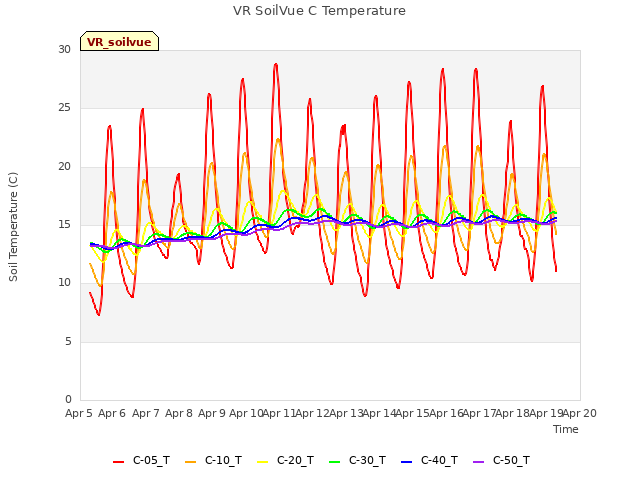Screen dimensions: 640x480
Task: Click the C-20_T legend label
Action: 296,460
